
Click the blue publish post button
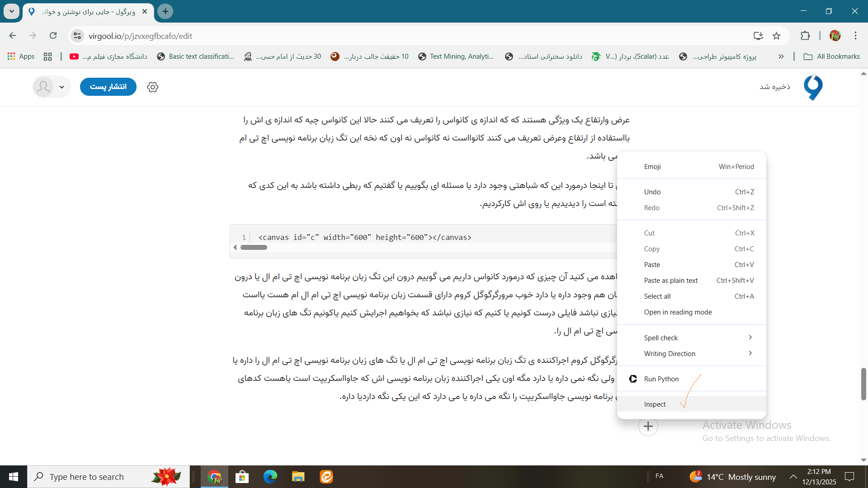tap(108, 87)
